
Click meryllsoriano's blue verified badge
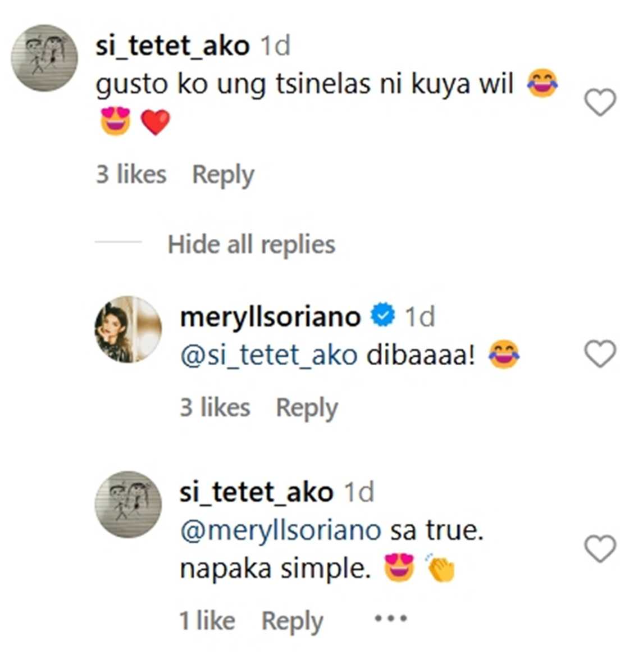coord(382,316)
